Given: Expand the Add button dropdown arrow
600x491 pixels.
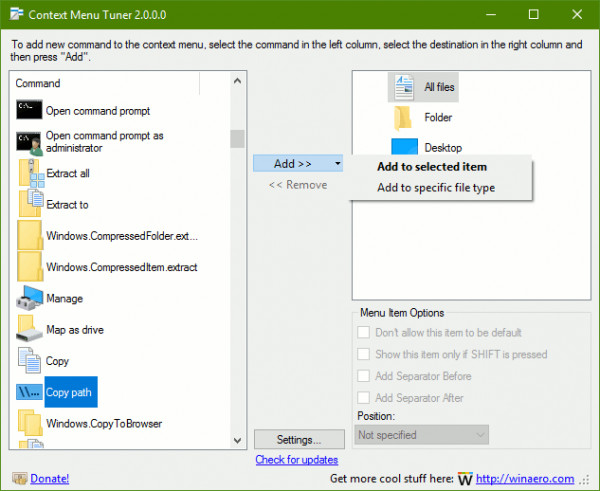Looking at the screenshot, I should [x=338, y=163].
